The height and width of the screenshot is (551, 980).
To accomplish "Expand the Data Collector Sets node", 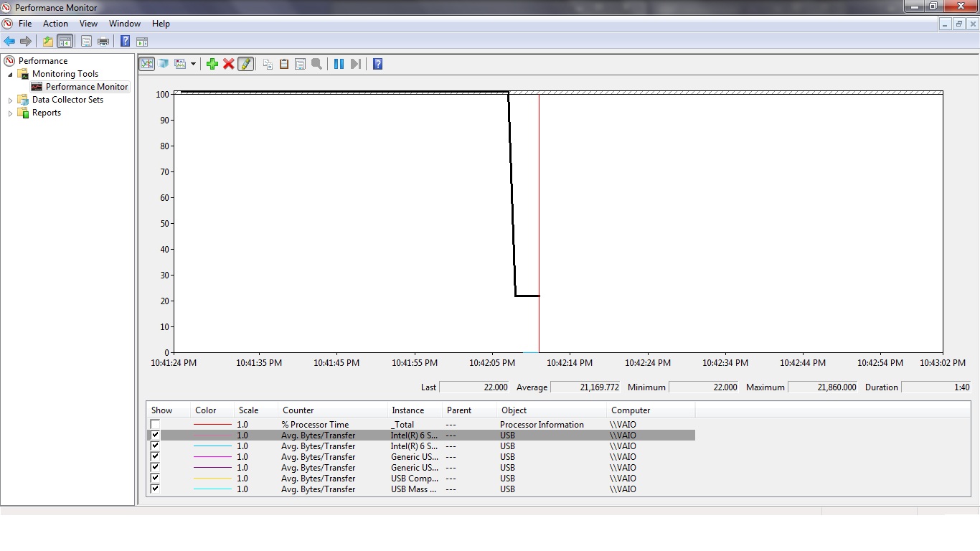I will (x=10, y=100).
